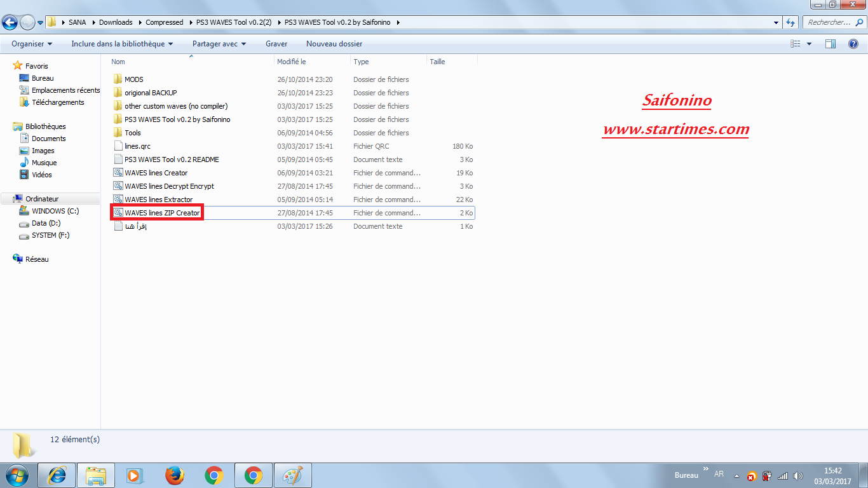868x488 pixels.
Task: Click the Back navigation arrow
Action: click(x=10, y=22)
